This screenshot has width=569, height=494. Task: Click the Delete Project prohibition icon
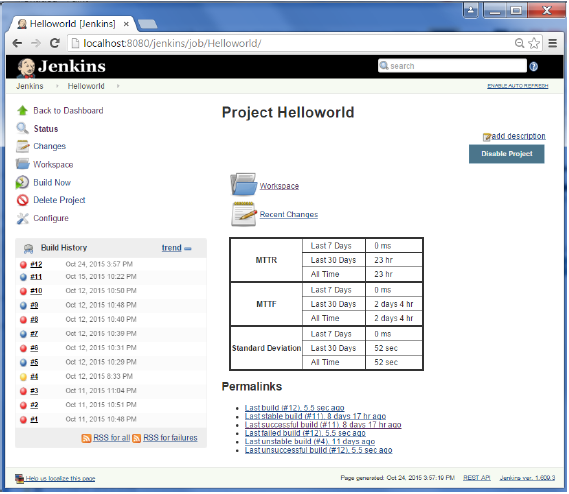[22, 200]
